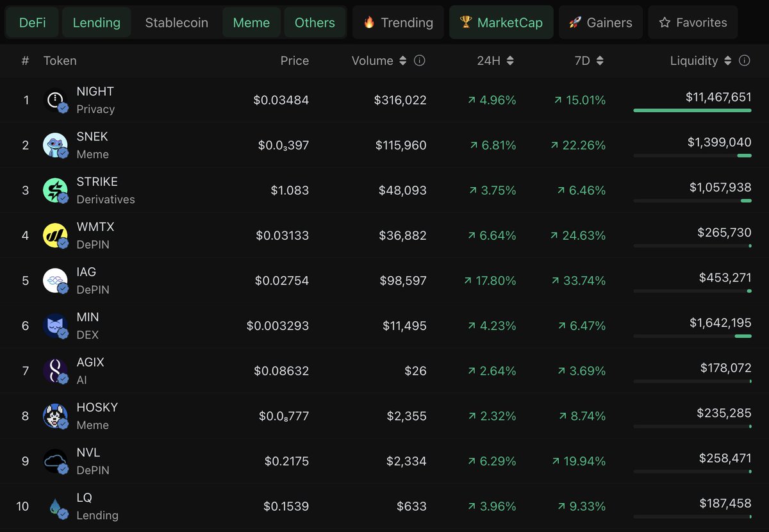Click WMTX's 7D change 24.63%
The image size is (769, 532).
(577, 235)
